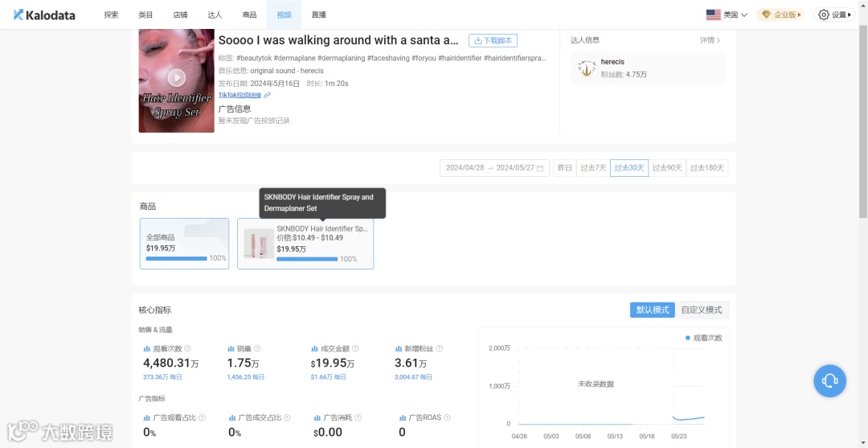Go to 类目 nav item

click(145, 15)
